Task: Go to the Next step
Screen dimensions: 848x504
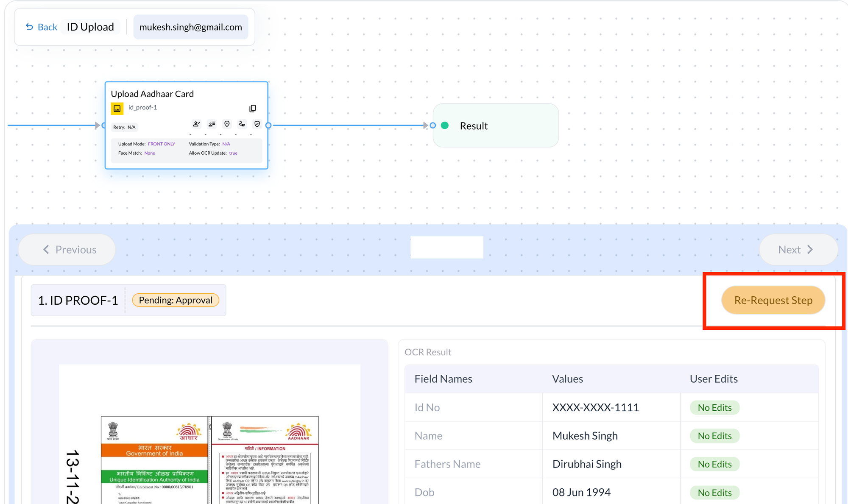Action: [798, 250]
